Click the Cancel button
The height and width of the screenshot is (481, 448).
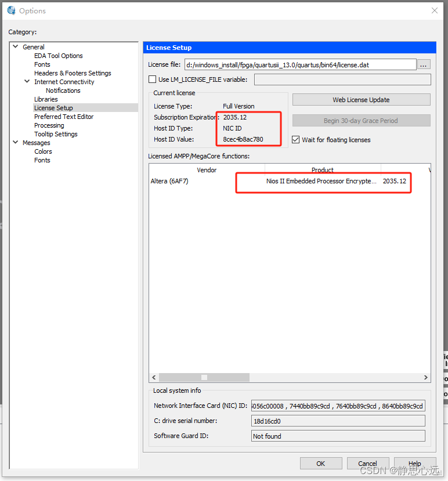[x=367, y=463]
